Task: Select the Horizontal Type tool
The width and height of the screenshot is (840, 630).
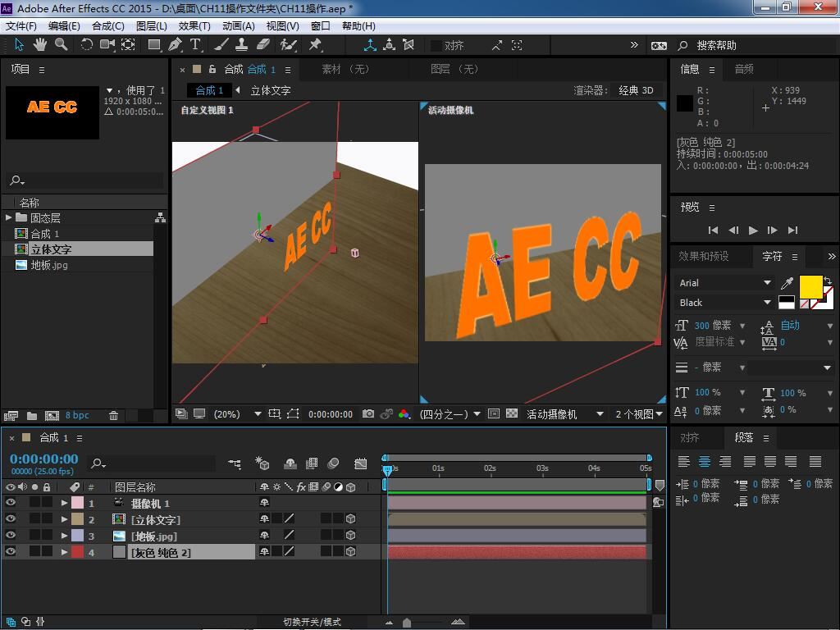Action: pos(195,45)
